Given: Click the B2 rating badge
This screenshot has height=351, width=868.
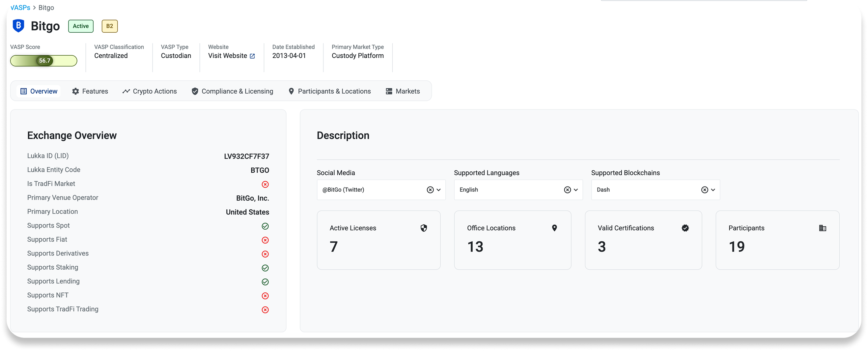Looking at the screenshot, I should pos(109,26).
